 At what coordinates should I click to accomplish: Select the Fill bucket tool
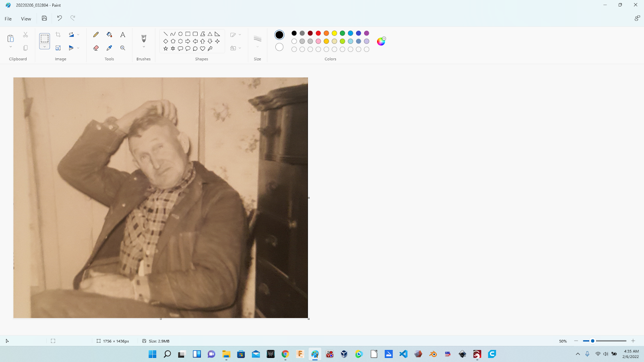click(109, 35)
